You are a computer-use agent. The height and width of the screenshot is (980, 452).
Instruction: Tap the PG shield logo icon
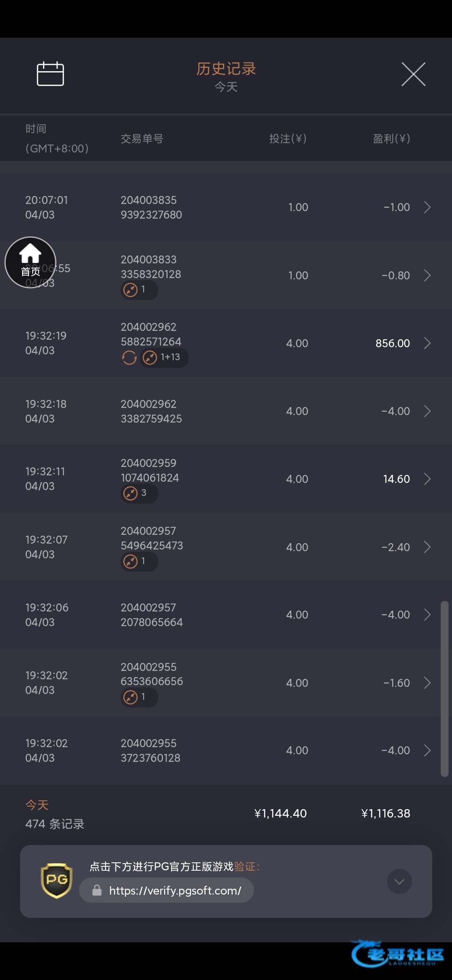point(56,881)
